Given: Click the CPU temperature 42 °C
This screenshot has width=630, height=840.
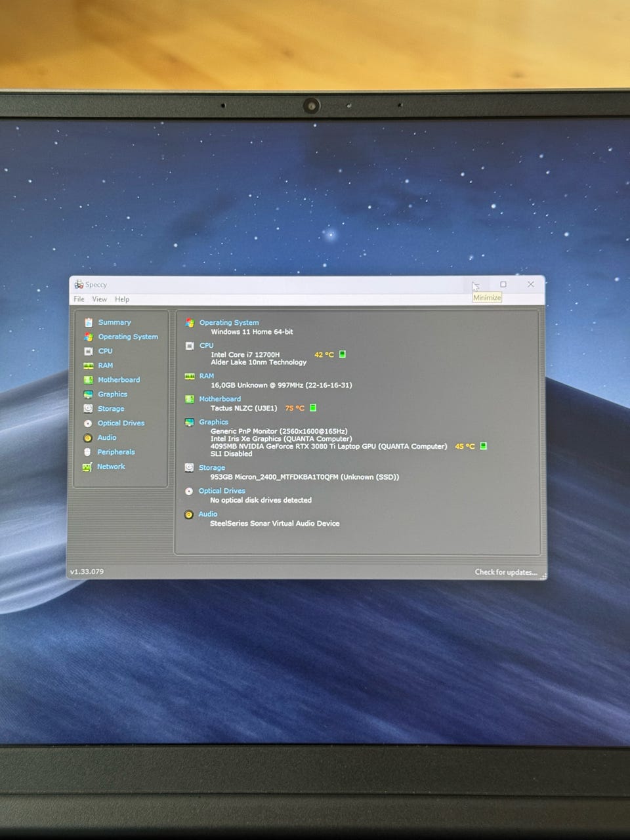Looking at the screenshot, I should click(x=324, y=355).
